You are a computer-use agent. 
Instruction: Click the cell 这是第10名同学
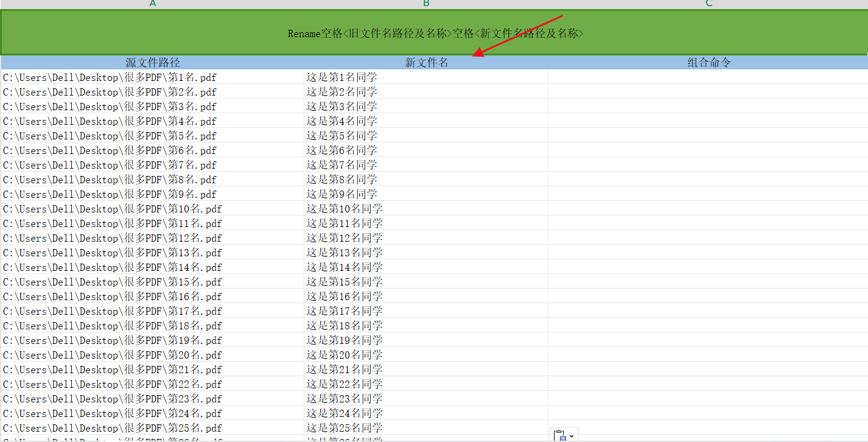click(x=426, y=209)
